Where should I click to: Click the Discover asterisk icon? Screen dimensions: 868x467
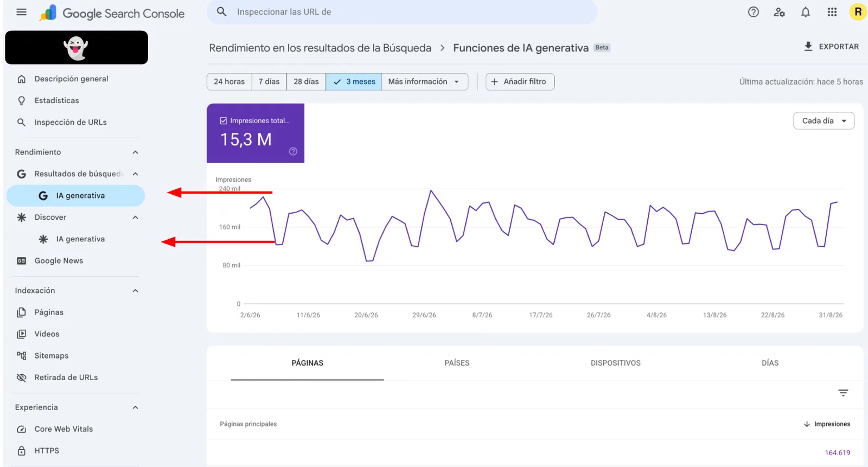[x=22, y=217]
